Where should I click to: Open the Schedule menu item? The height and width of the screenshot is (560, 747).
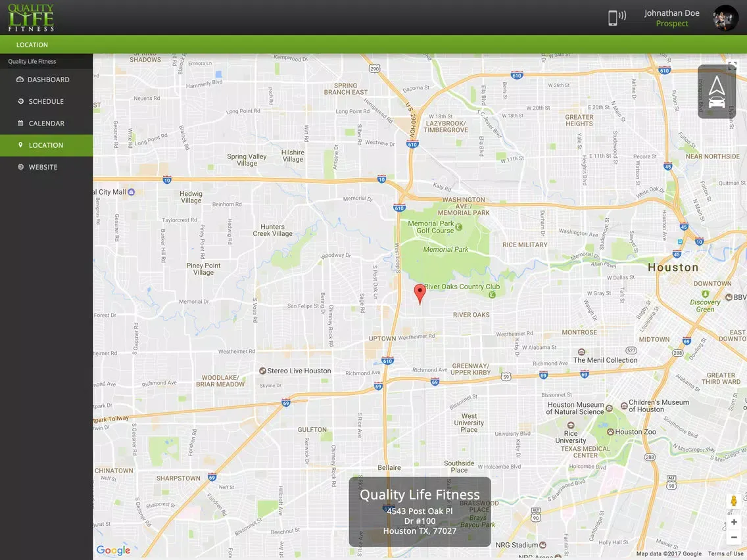[46, 101]
